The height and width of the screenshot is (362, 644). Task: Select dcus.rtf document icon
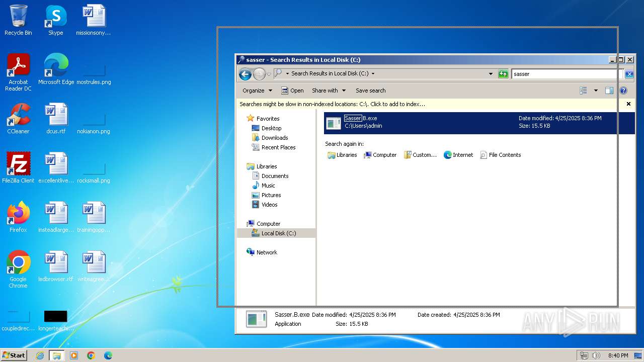coord(56,118)
